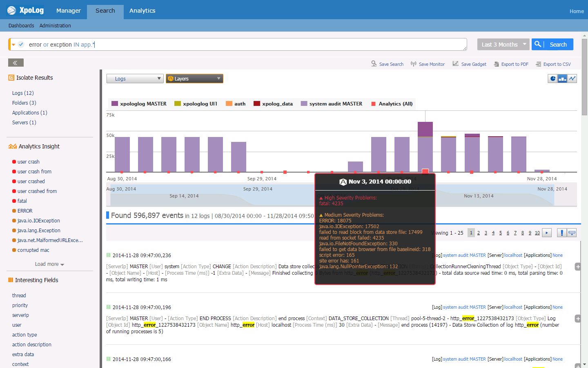Click the Save Search magnifier icon
This screenshot has width=588, height=368.
coord(374,64)
